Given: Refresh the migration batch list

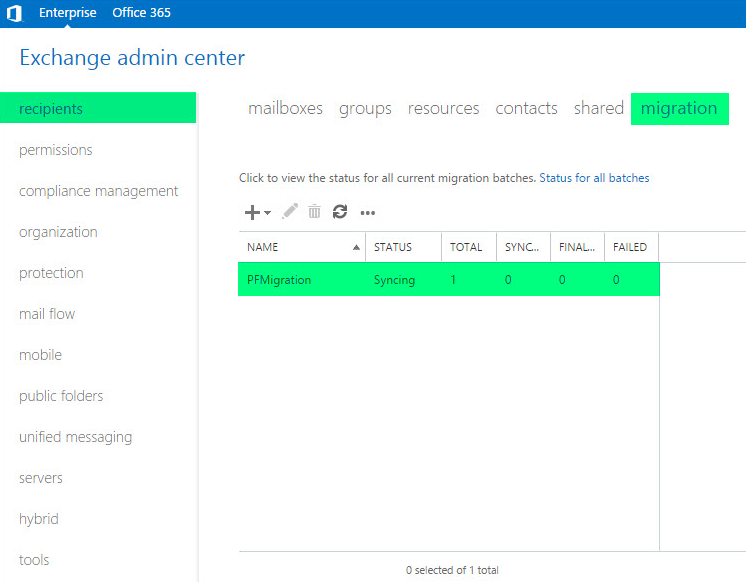Looking at the screenshot, I should pyautogui.click(x=340, y=211).
